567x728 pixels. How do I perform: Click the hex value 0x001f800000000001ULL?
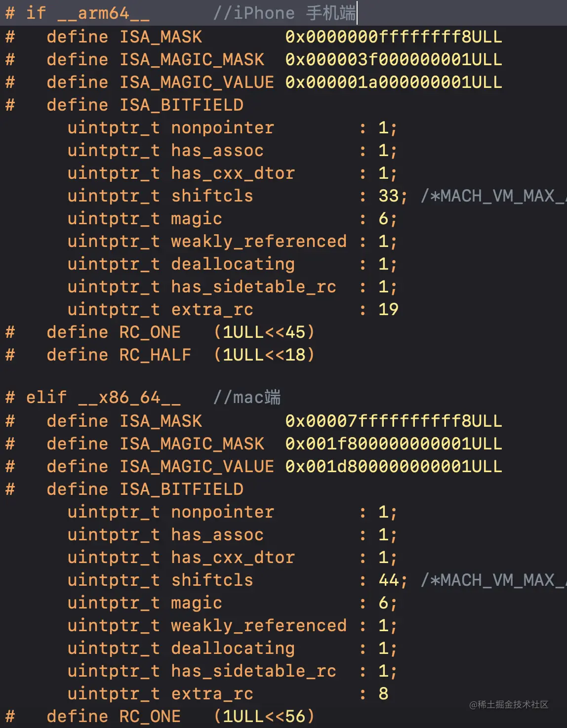point(393,444)
